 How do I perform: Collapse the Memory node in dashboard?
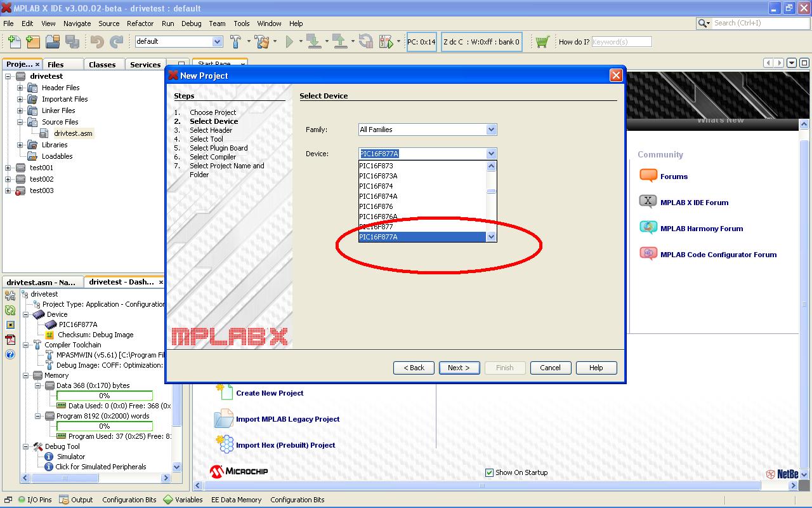pos(26,375)
